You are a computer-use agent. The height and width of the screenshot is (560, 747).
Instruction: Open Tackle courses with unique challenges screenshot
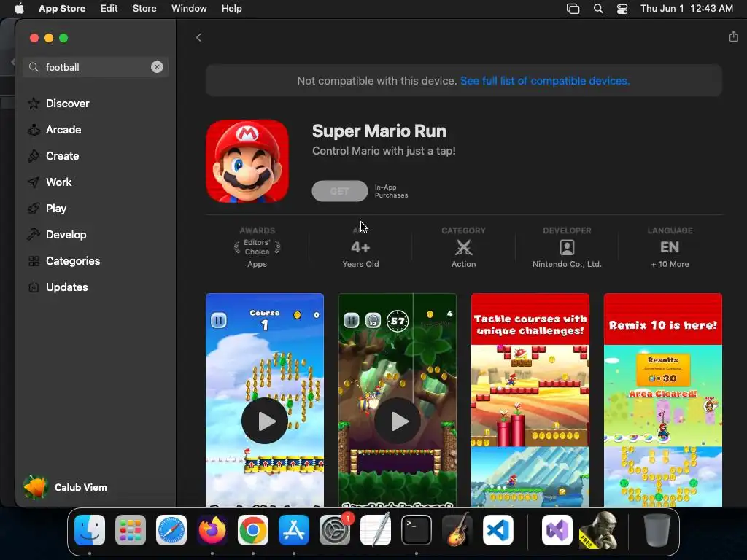point(530,400)
